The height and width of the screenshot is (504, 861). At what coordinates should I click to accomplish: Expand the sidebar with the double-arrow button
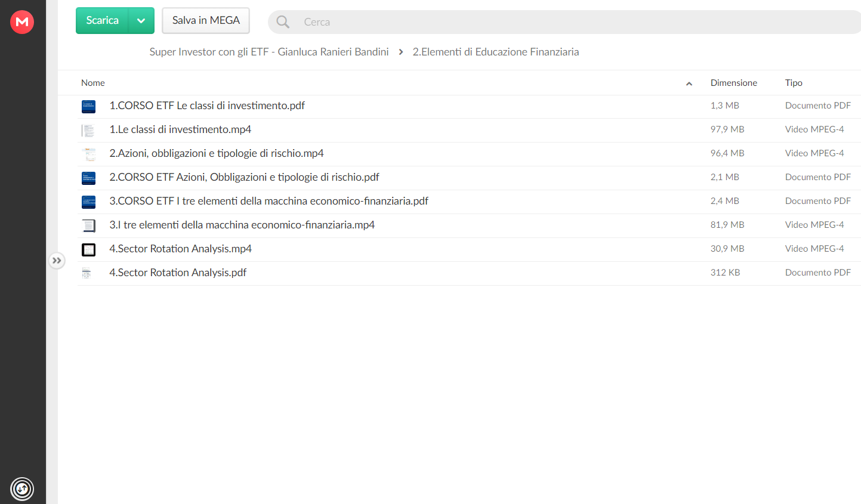coord(57,261)
